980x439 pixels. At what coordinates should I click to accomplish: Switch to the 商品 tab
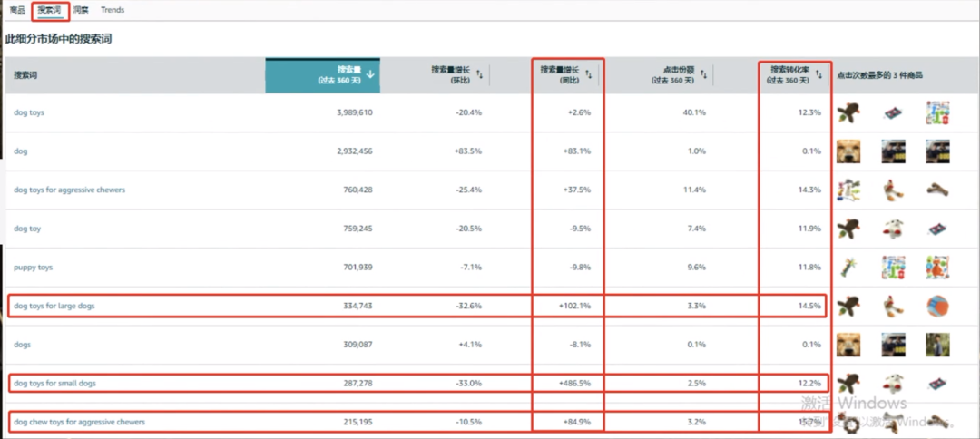pos(17,10)
